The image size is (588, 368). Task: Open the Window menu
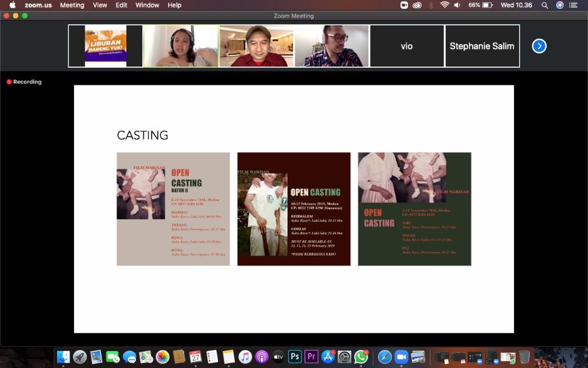pyautogui.click(x=147, y=5)
